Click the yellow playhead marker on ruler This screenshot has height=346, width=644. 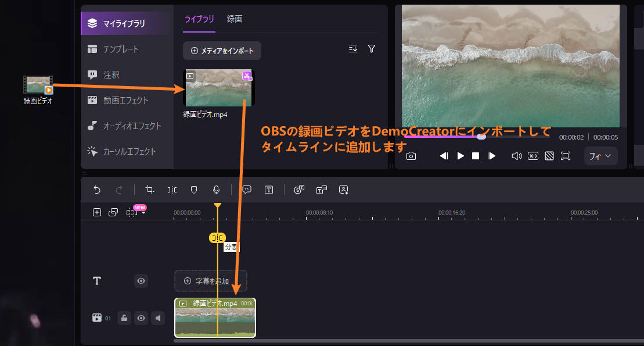218,205
